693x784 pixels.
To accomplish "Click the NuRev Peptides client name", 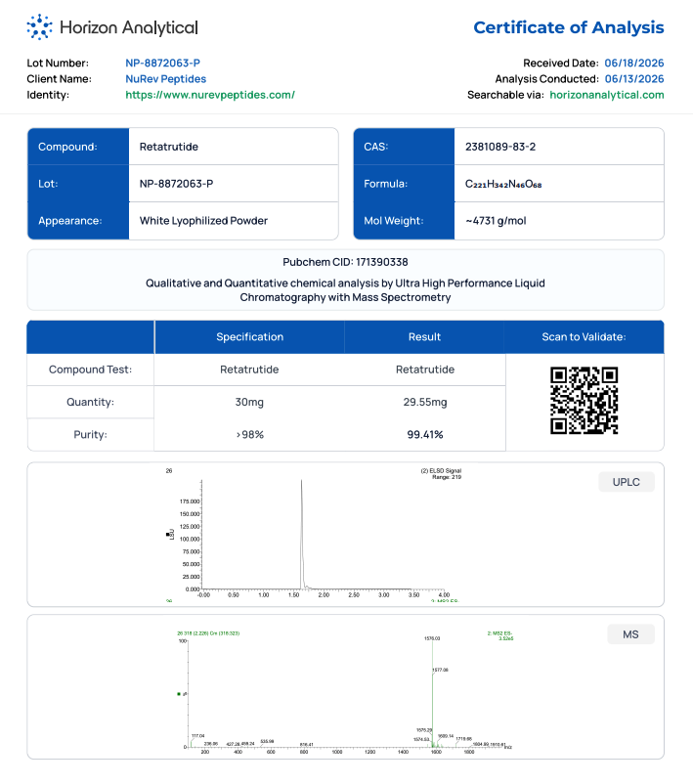I will tap(165, 79).
